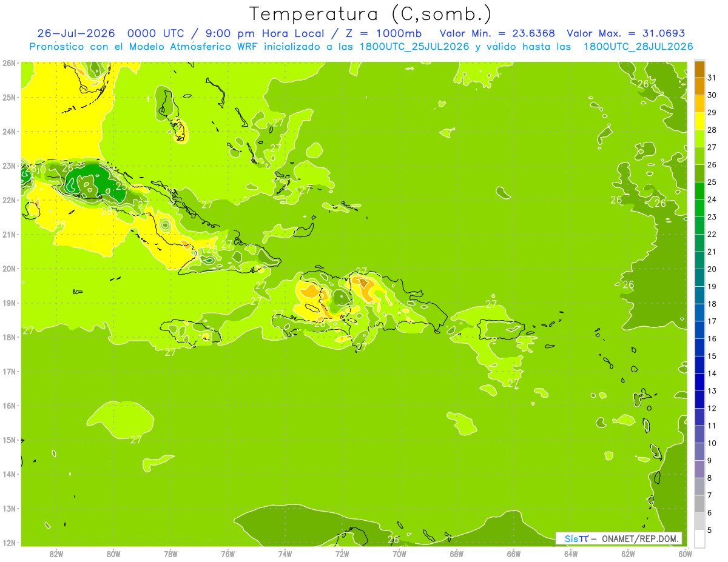The width and height of the screenshot is (728, 562).
Task: Click the 82W longitude axis label
Action: point(56,553)
